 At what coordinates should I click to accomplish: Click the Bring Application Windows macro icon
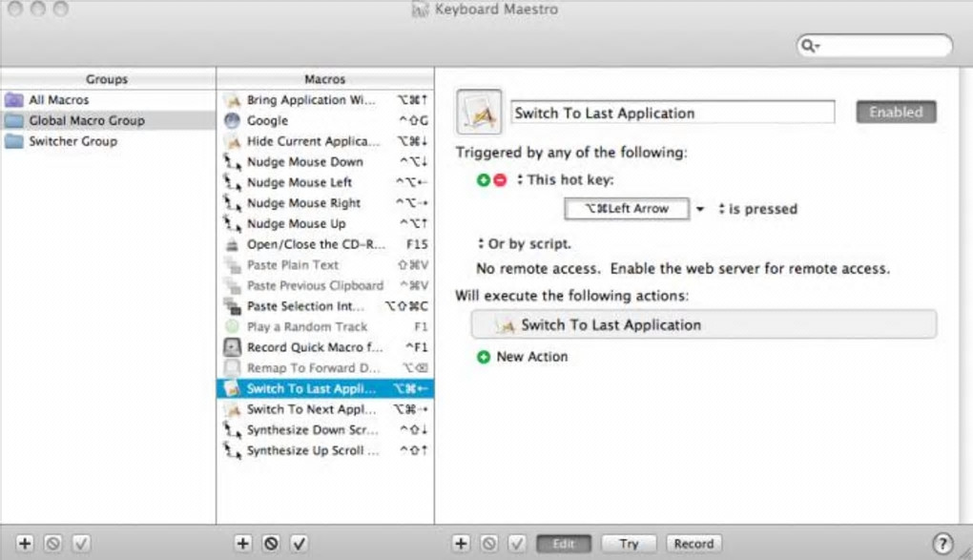232,100
